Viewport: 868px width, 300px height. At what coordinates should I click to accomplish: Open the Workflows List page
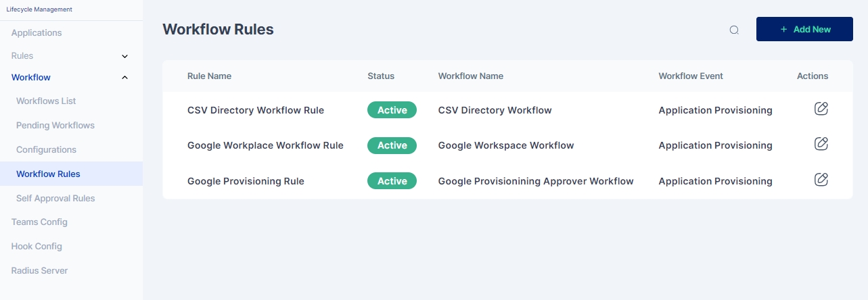[46, 101]
